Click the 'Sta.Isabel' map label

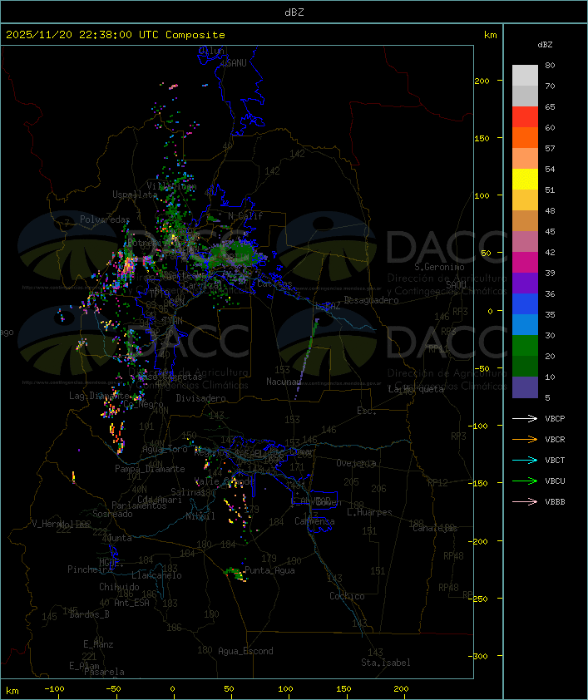(385, 663)
